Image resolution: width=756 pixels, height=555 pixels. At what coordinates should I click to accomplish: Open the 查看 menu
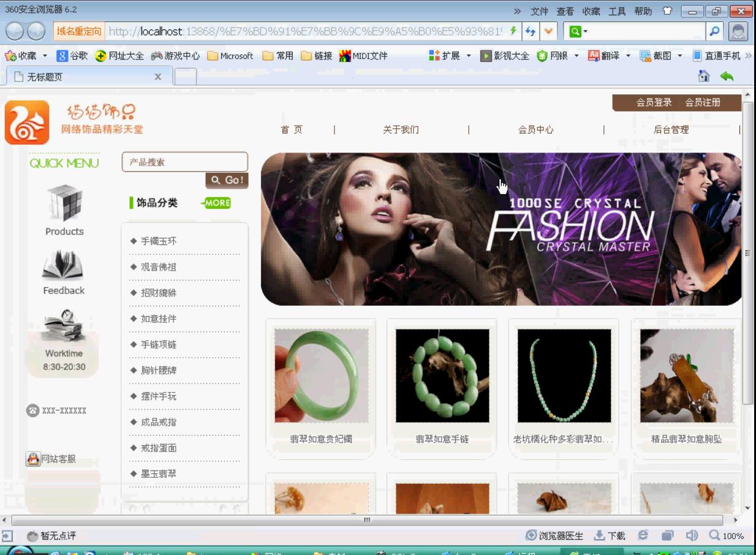(565, 11)
